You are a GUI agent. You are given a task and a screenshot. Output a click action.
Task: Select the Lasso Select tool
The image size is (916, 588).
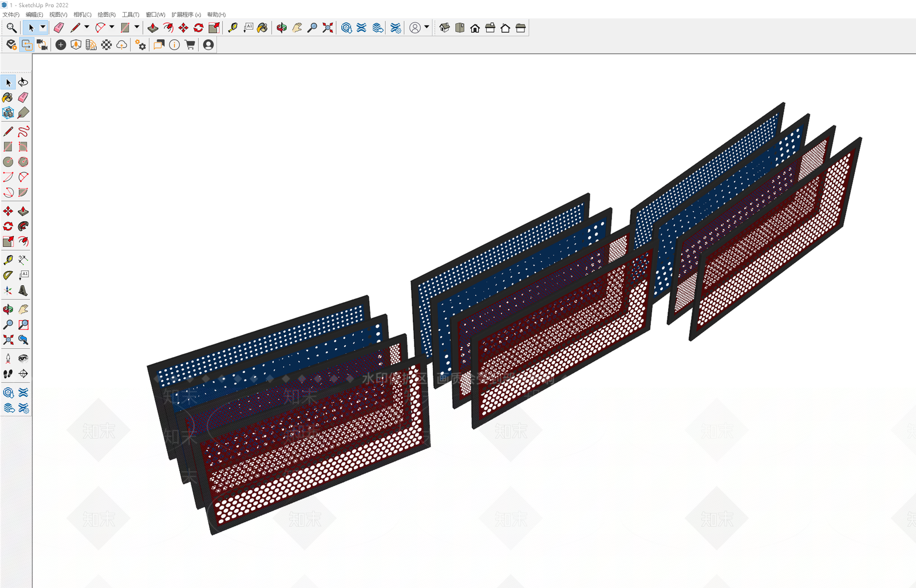23,82
